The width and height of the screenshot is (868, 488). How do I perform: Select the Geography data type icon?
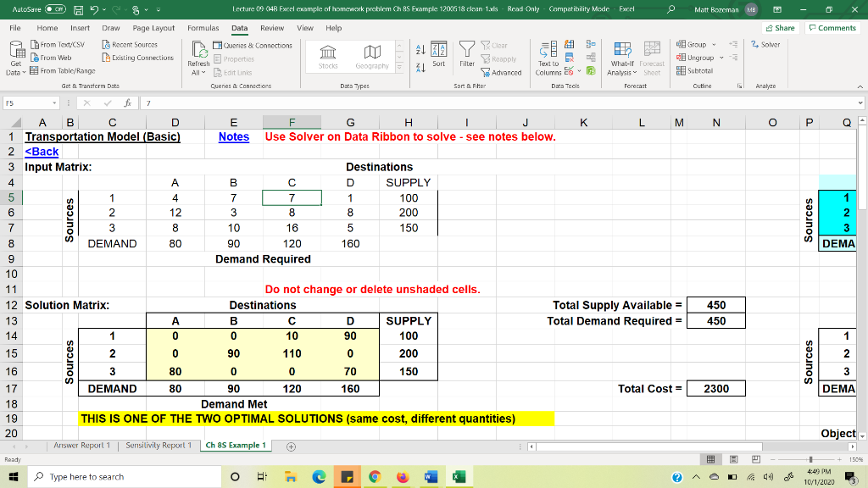(370, 58)
